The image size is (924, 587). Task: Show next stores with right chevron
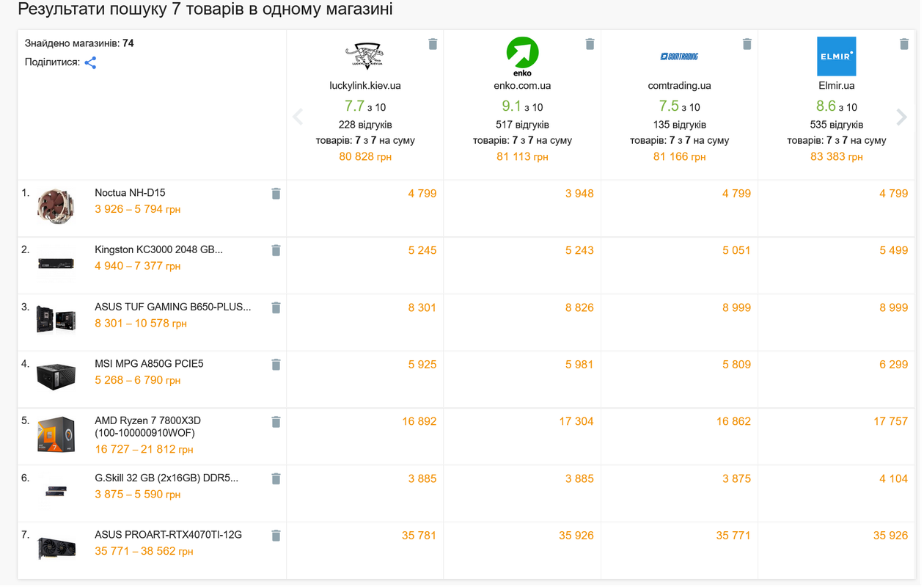901,117
